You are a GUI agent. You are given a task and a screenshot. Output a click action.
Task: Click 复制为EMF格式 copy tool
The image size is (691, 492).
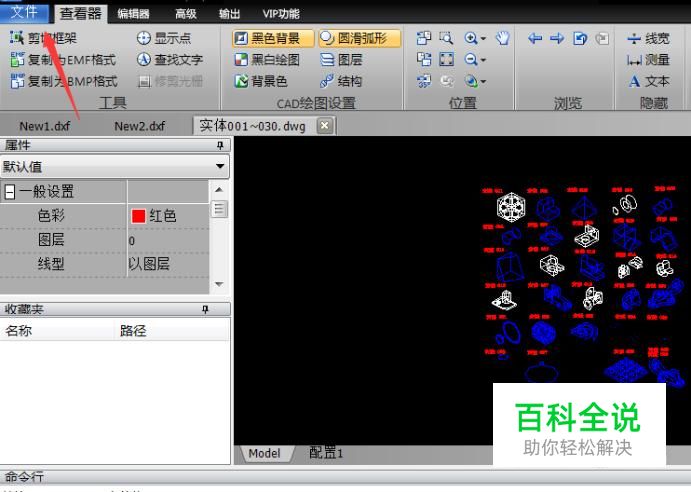tap(63, 60)
